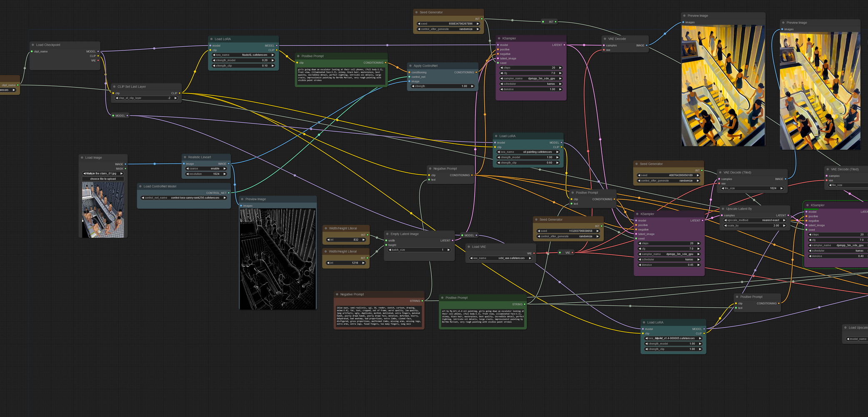Click inside the red Negative Prompt text box
Screen dimensions: 868x417
(x=378, y=316)
